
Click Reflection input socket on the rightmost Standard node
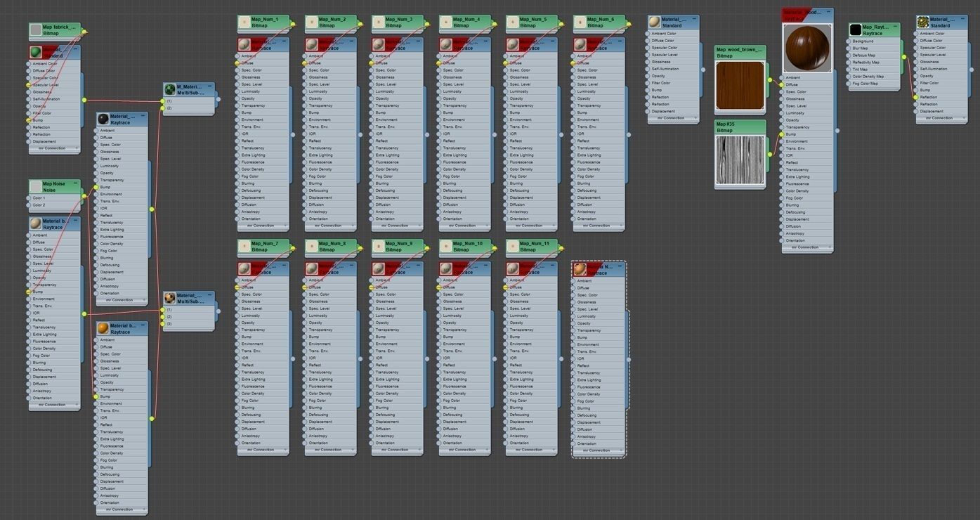click(x=915, y=97)
